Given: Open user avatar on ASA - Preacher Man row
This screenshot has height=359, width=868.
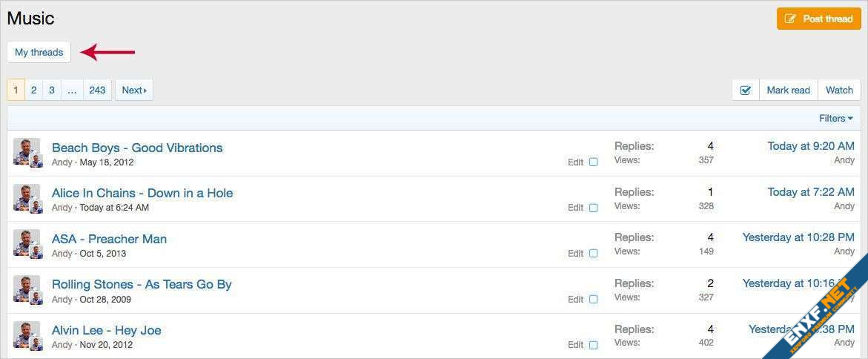Looking at the screenshot, I should pos(27,243).
